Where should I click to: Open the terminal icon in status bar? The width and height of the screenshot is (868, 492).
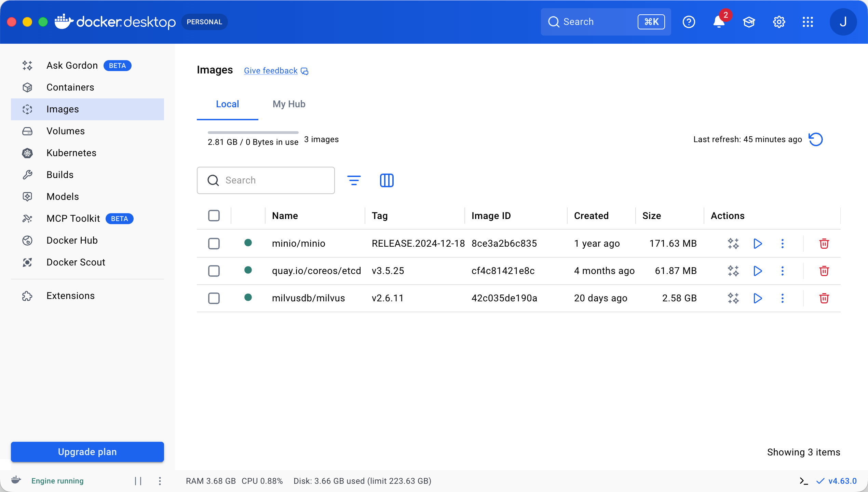(804, 481)
